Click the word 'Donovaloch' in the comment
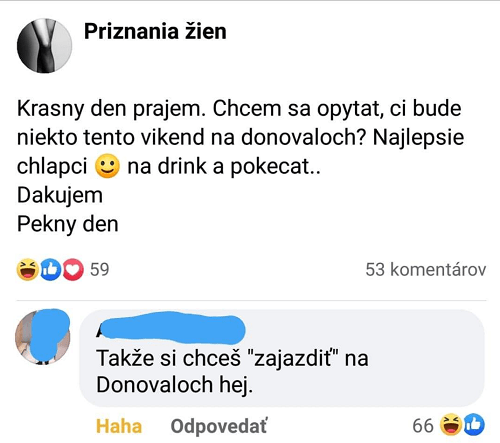500x443 pixels. [154, 385]
